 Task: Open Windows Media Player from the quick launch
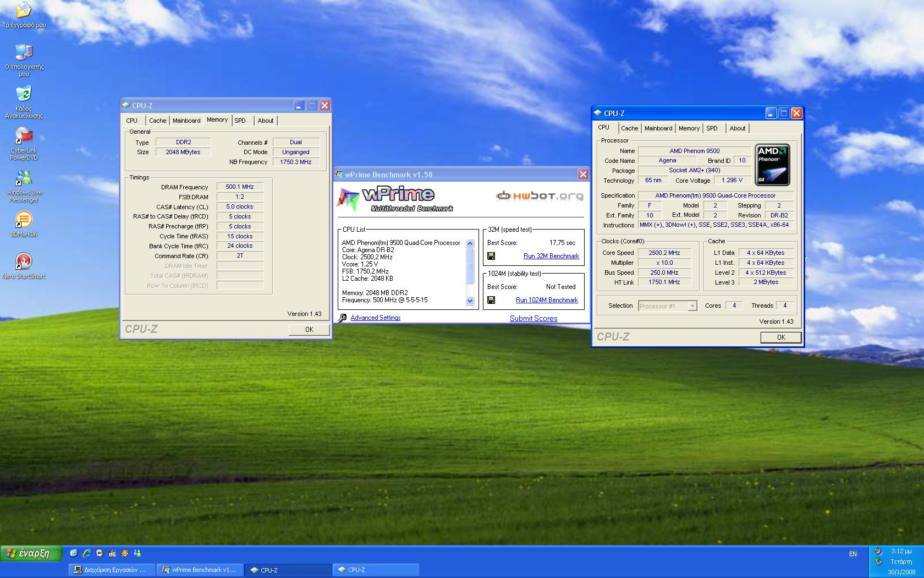pyautogui.click(x=99, y=553)
